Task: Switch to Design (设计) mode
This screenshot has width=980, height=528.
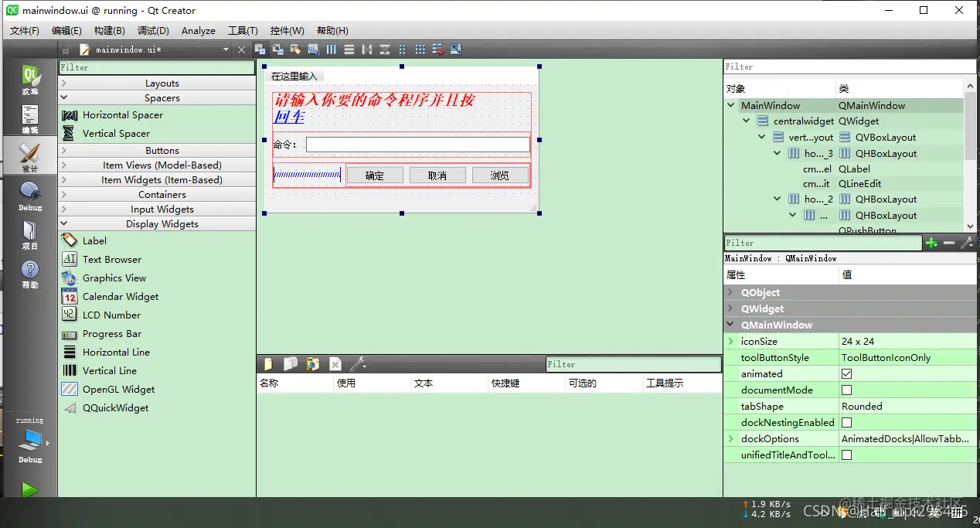Action: (x=29, y=158)
